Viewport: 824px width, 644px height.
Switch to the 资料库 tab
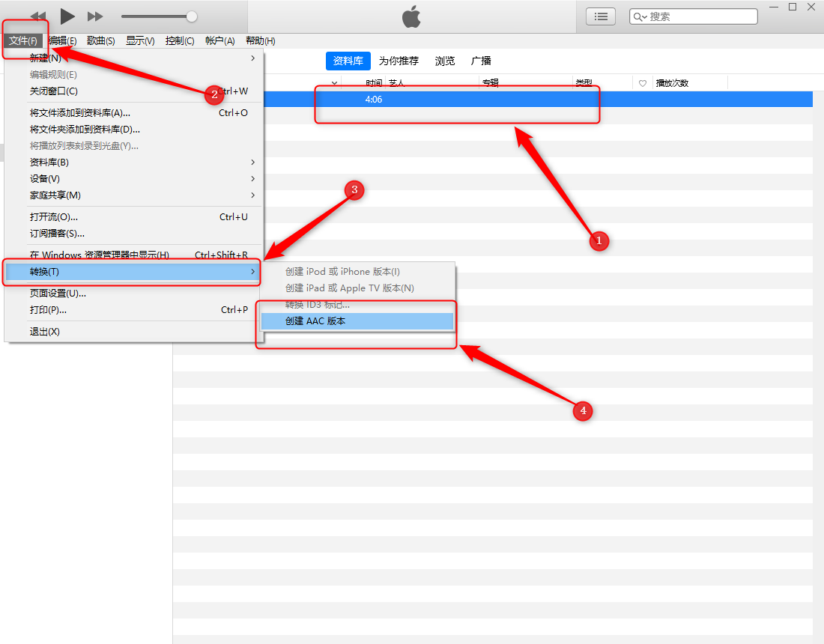(x=348, y=61)
